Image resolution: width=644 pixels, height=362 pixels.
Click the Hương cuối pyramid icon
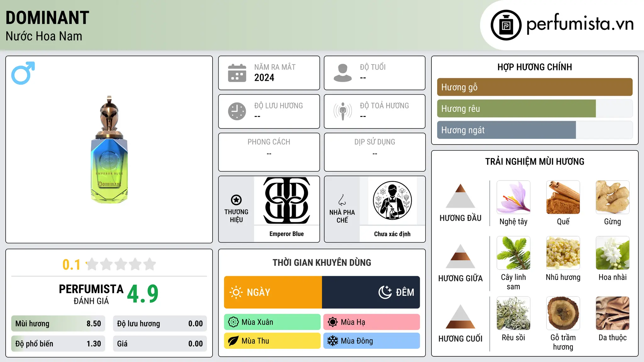tap(460, 316)
